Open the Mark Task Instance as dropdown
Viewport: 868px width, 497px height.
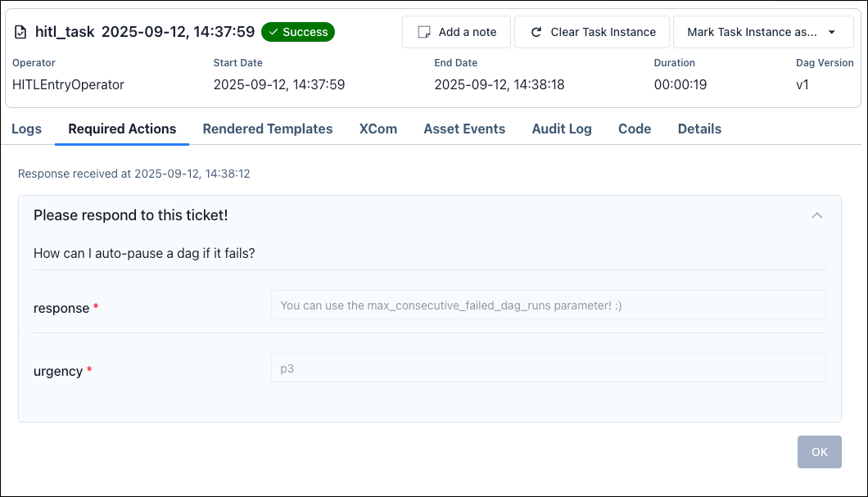tap(763, 32)
